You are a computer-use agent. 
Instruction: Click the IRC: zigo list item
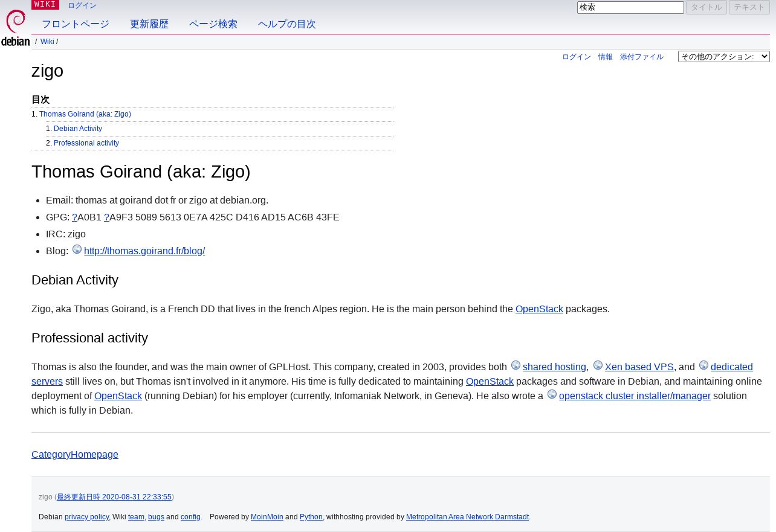66,234
